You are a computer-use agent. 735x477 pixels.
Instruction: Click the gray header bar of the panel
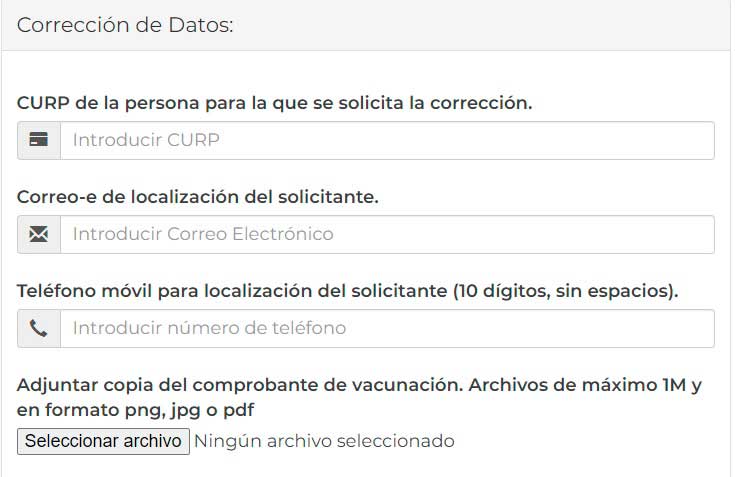(366, 25)
